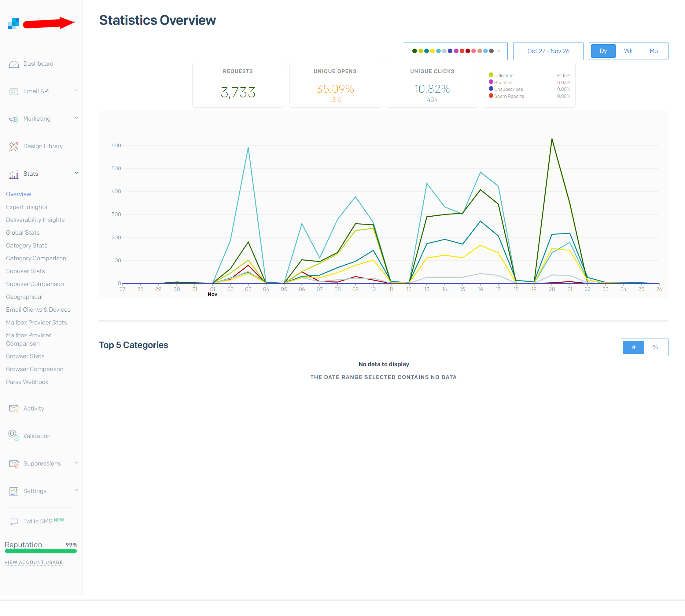685x616 pixels.
Task: Click the Unique Clicks 10.82% card
Action: tap(432, 85)
